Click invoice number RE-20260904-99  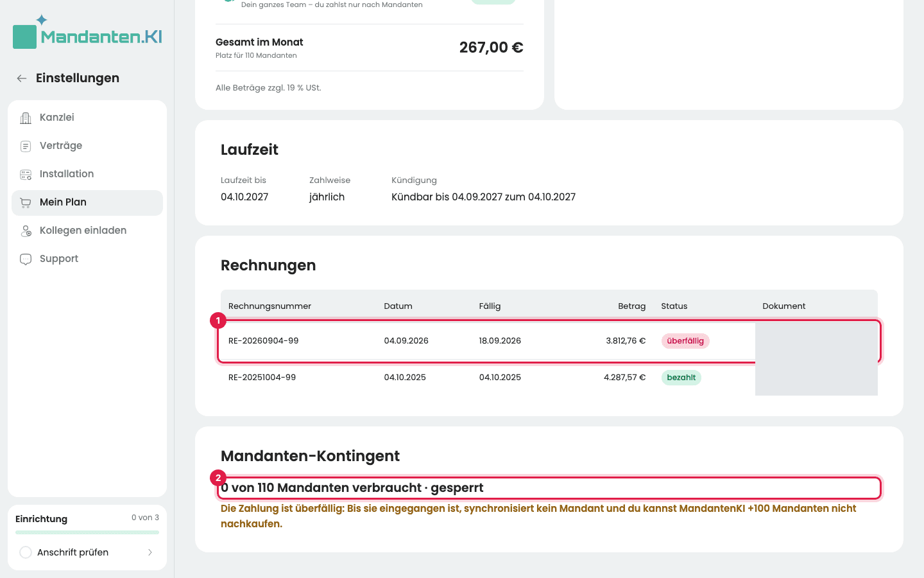point(264,341)
